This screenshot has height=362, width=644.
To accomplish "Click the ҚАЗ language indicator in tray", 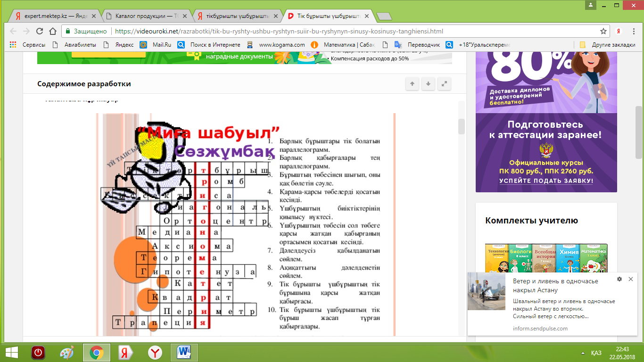I will (596, 353).
